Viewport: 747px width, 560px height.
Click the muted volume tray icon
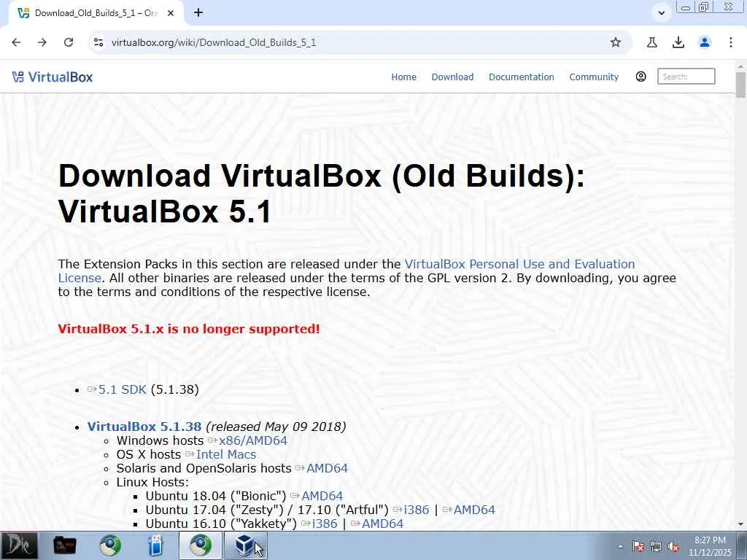(x=673, y=547)
